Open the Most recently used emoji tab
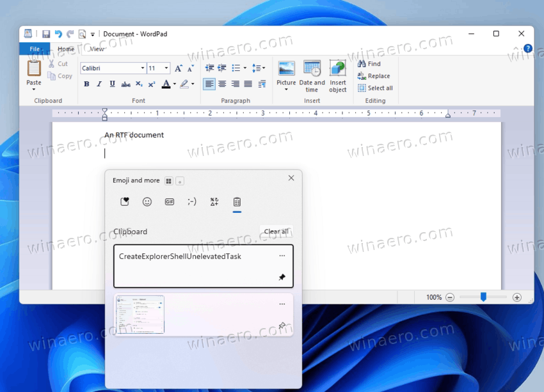The image size is (544, 392). (125, 201)
